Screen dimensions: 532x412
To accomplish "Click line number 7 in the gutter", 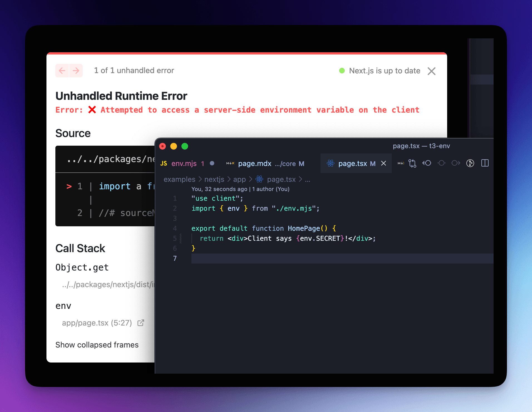I will pos(175,258).
